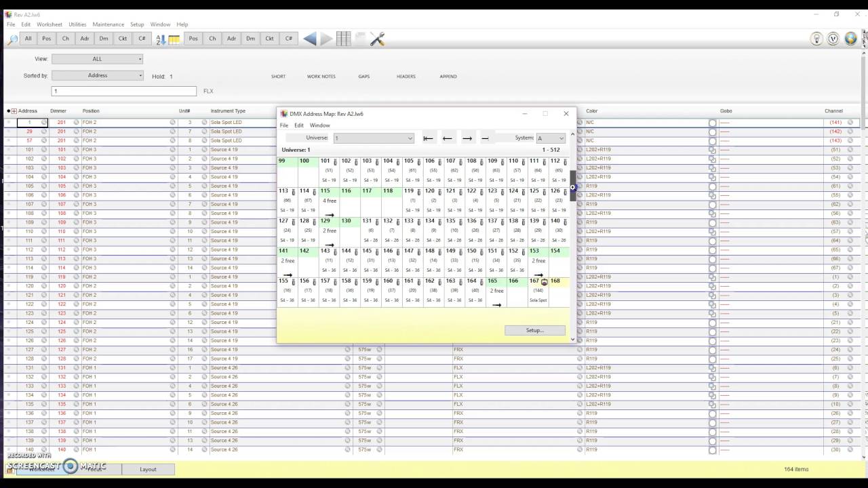Click the second 'Ckt' button after sort icons

[x=269, y=39]
